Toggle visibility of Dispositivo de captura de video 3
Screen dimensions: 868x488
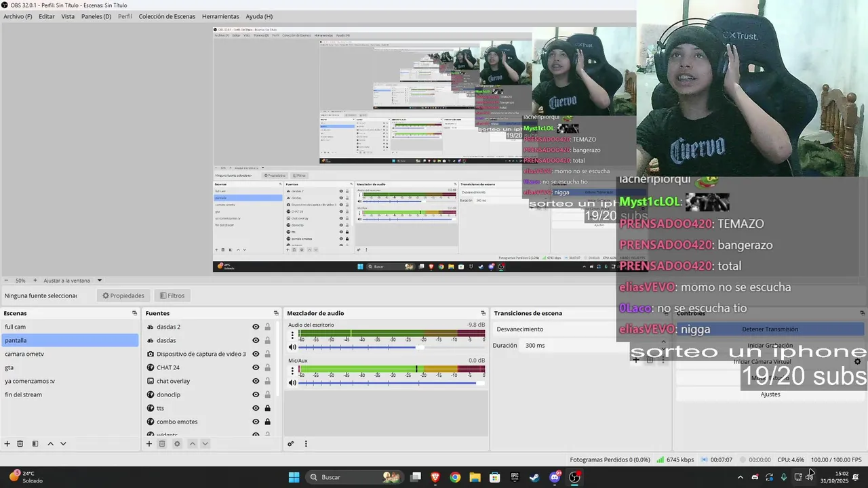(x=256, y=354)
